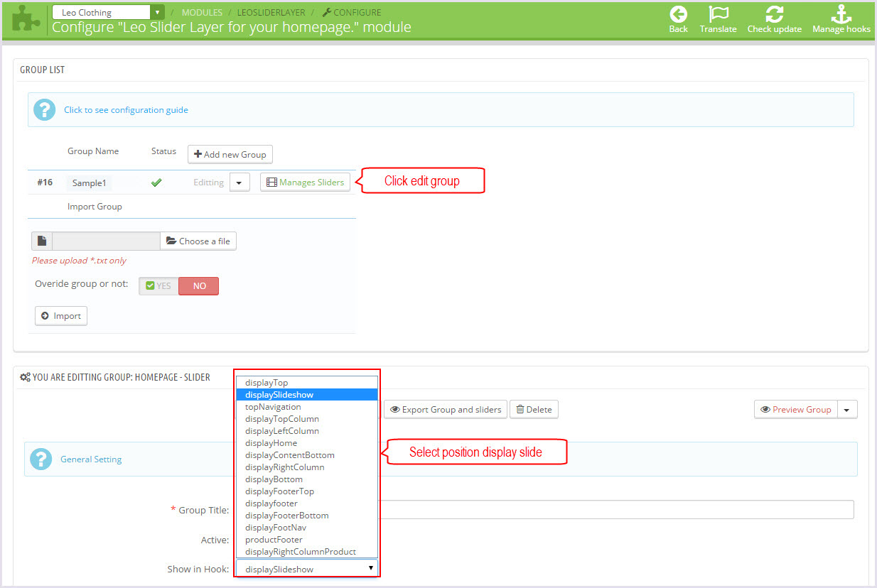The image size is (877, 588).
Task: Click the green status checkmark for Sample1
Action: [x=156, y=183]
